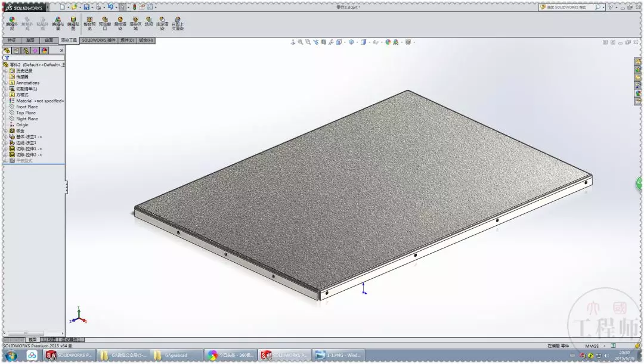
Task: Start 最终渲染 final render
Action: (x=120, y=24)
